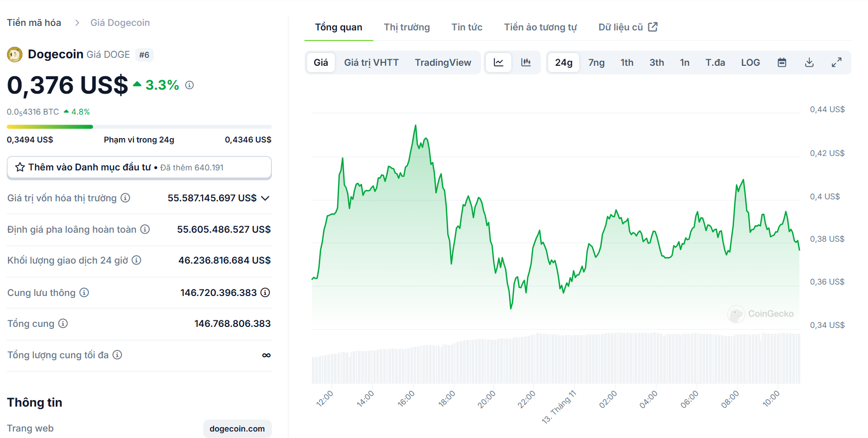868x438 pixels.
Task: Open info icon beside 146.720.396.383 value
Action: click(265, 292)
